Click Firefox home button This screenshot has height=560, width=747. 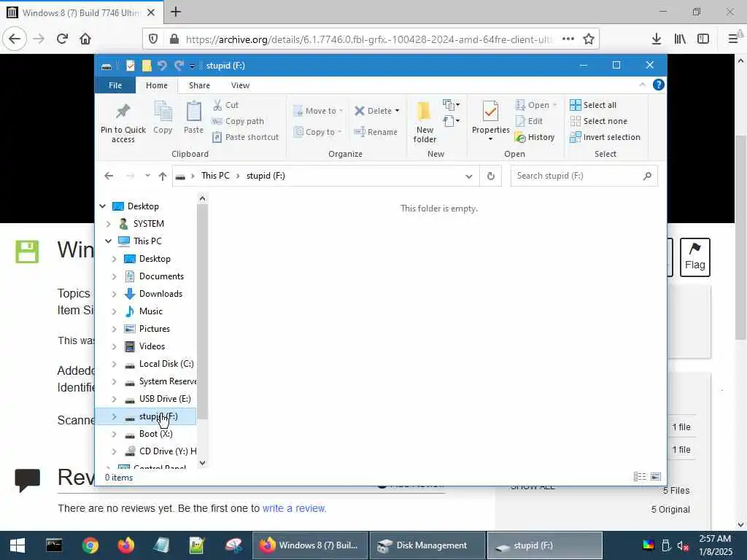click(x=85, y=39)
